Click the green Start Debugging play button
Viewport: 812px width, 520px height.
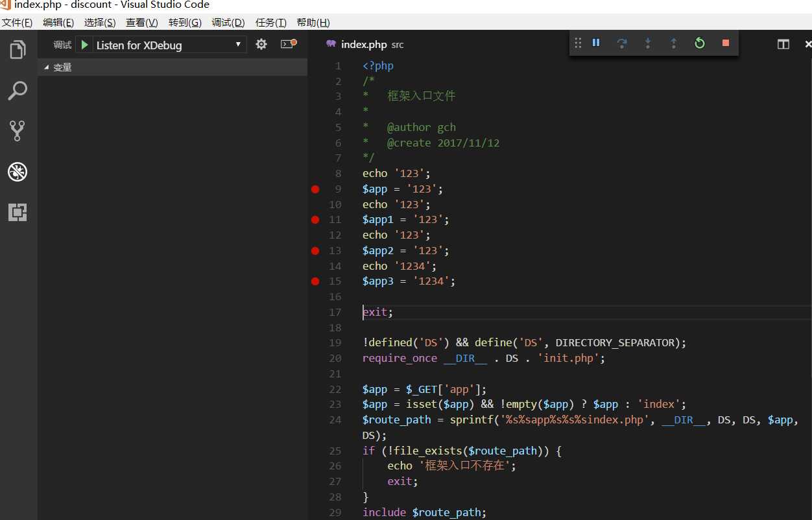tap(84, 45)
